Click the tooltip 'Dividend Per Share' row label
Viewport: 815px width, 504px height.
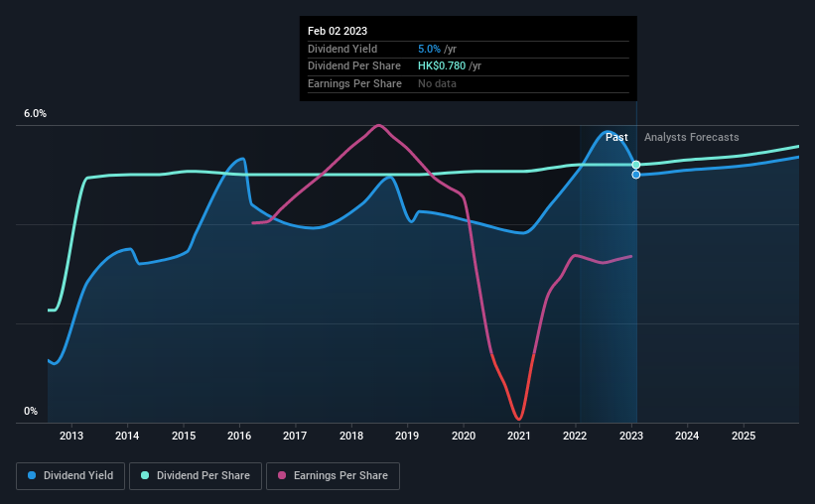(x=354, y=66)
